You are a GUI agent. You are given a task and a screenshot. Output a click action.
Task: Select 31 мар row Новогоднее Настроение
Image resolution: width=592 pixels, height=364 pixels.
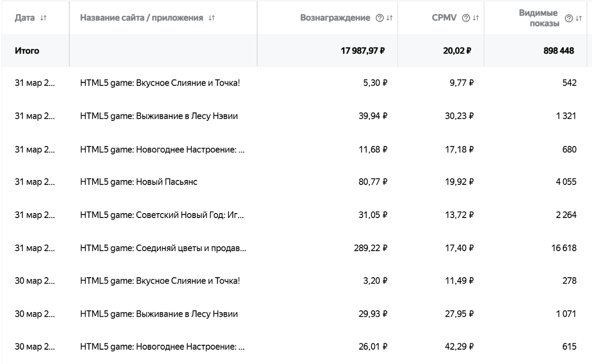pos(296,149)
